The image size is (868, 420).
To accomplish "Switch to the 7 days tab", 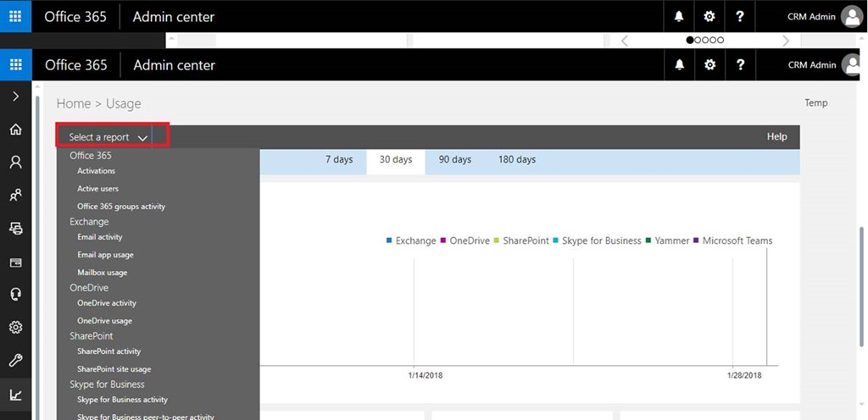I will click(x=339, y=160).
